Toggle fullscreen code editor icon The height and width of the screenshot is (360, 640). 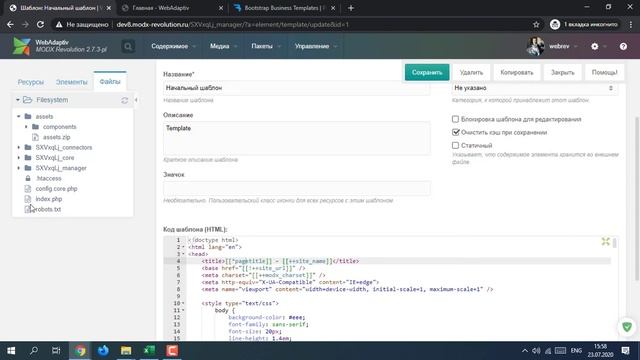(605, 242)
